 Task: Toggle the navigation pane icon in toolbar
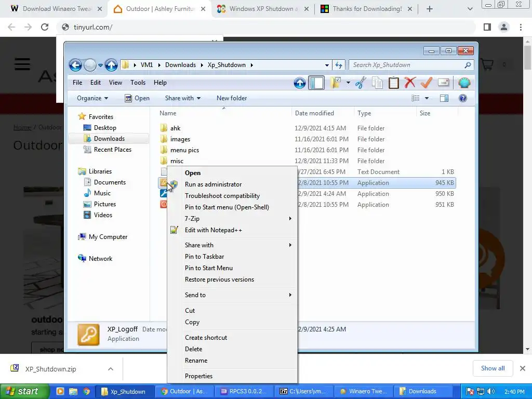click(316, 83)
